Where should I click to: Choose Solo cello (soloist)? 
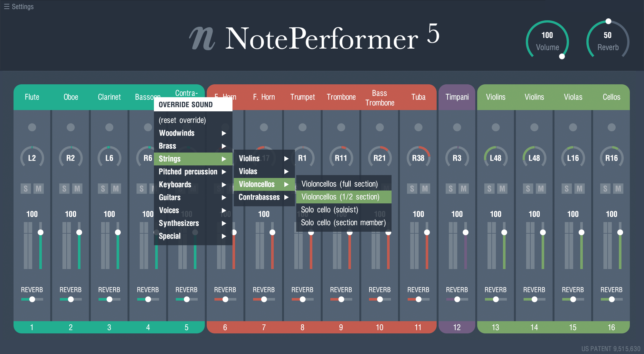pyautogui.click(x=344, y=210)
